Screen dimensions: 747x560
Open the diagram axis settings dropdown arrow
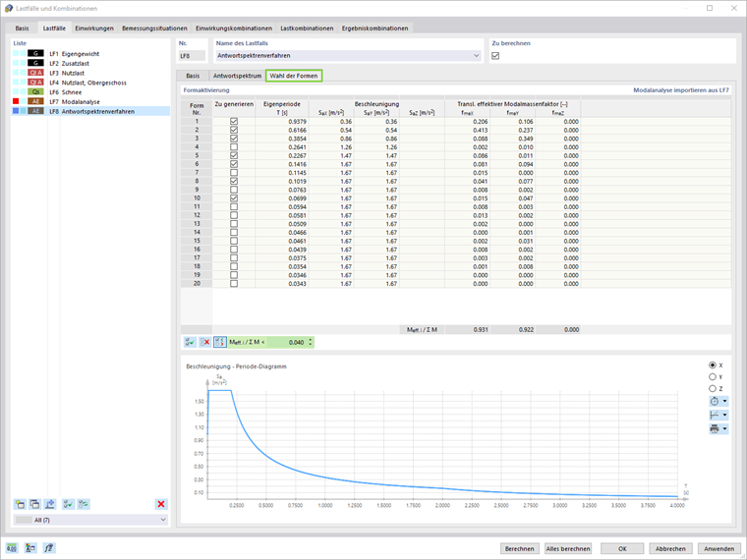tap(724, 415)
